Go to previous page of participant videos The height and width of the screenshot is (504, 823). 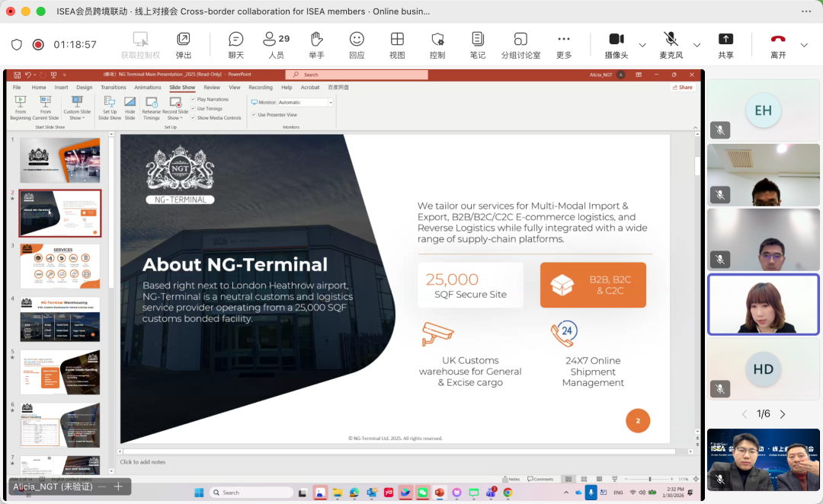point(745,414)
